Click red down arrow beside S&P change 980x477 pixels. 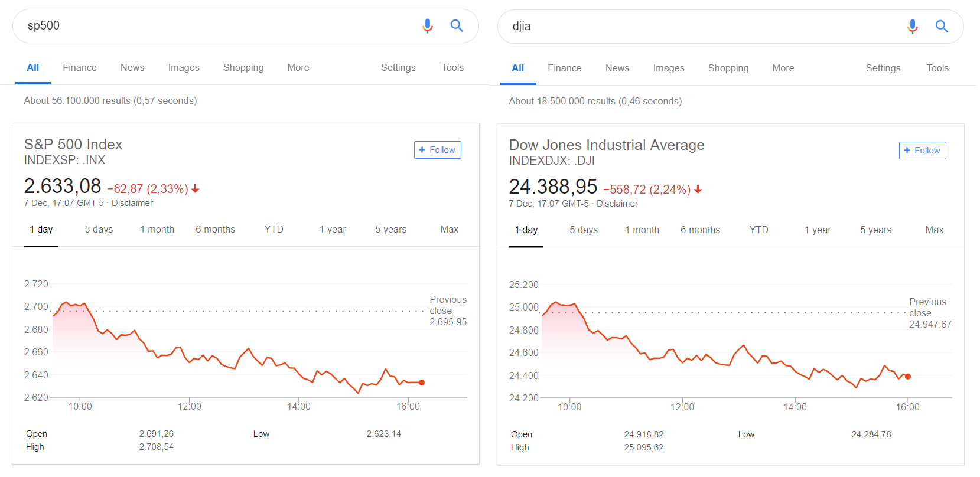pos(196,189)
